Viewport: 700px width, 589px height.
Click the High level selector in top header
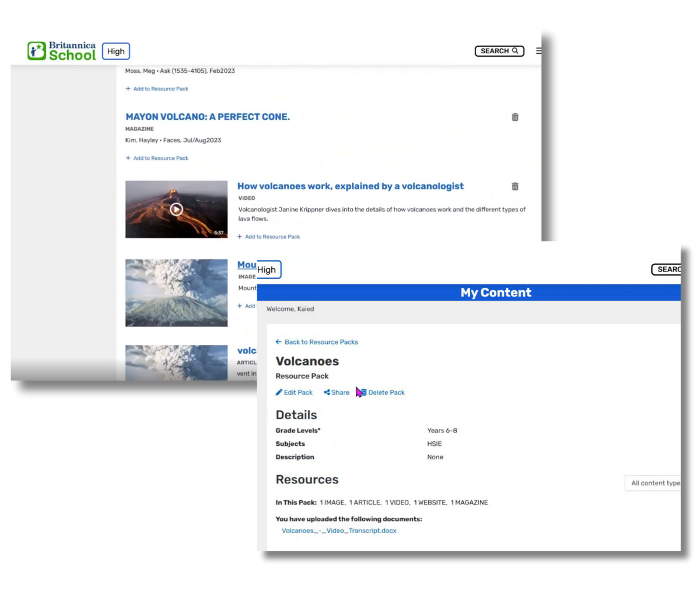pos(116,51)
